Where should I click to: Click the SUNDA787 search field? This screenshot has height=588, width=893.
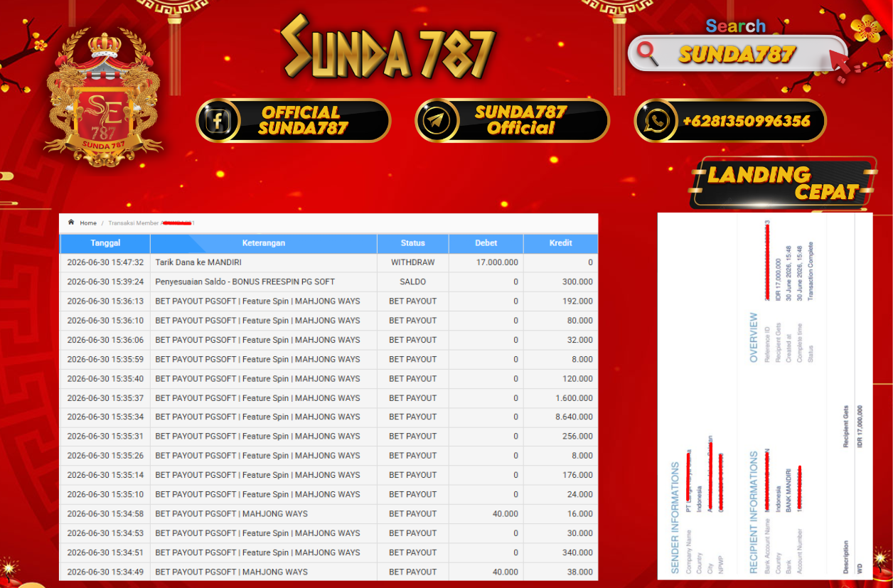click(x=737, y=53)
